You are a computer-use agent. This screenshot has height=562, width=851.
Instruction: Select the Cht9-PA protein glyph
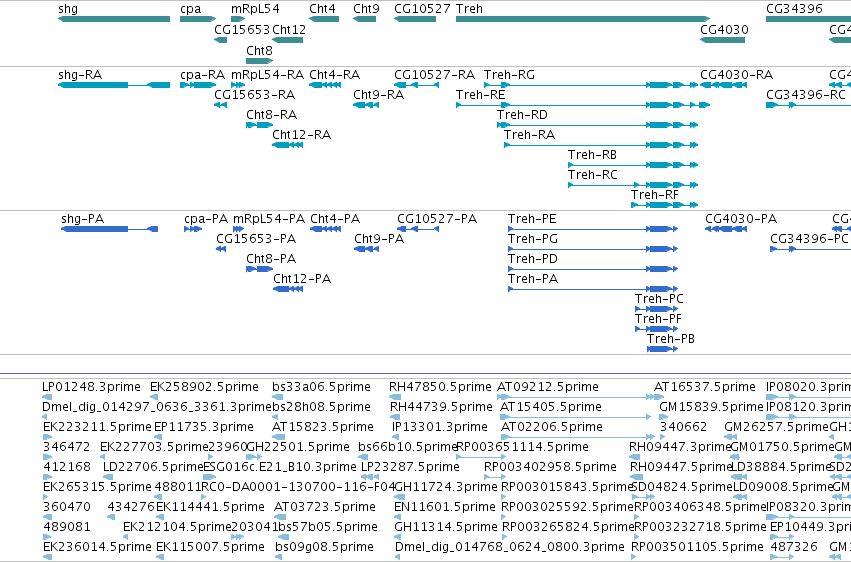[366, 249]
